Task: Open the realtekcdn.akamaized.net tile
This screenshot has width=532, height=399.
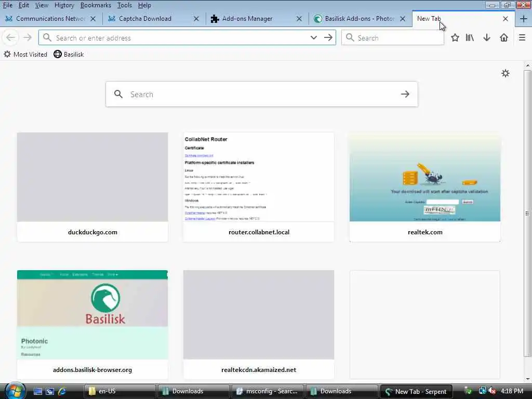Action: [x=259, y=324]
